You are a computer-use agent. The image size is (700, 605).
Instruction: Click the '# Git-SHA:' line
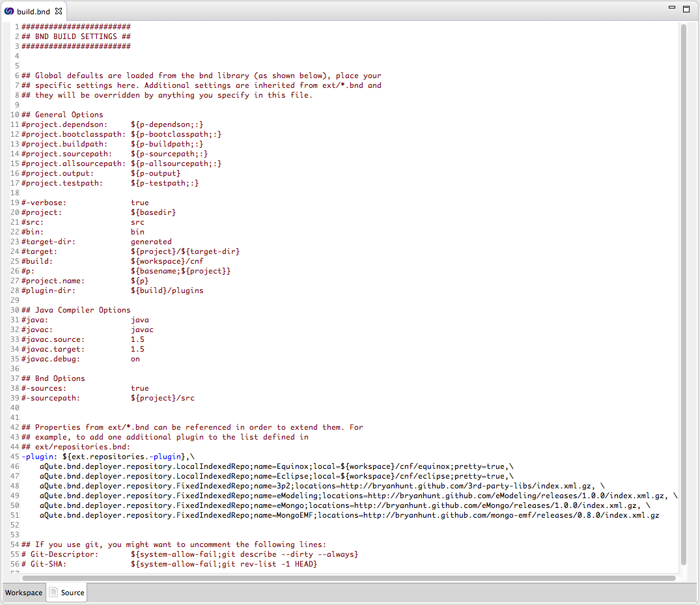click(x=169, y=565)
